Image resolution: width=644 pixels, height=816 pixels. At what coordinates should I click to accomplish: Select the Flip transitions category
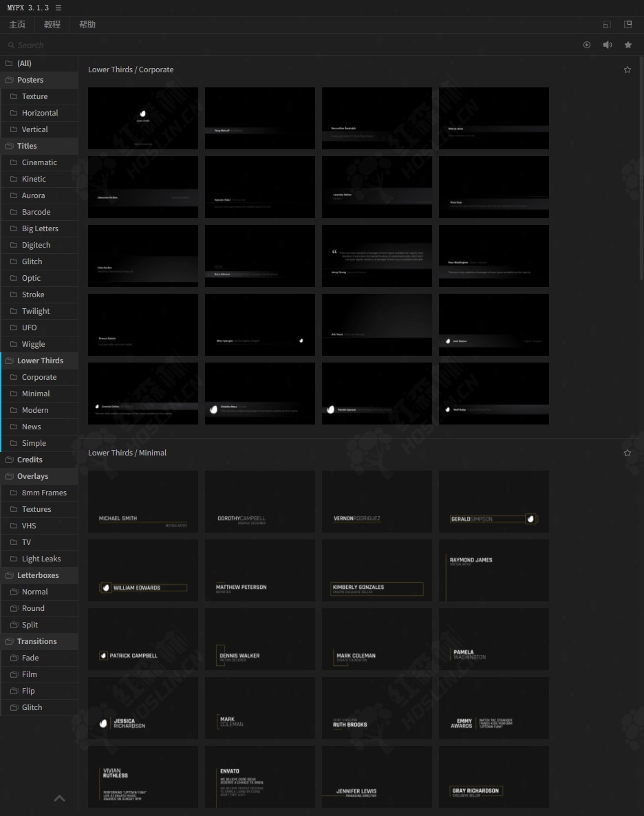click(39, 691)
